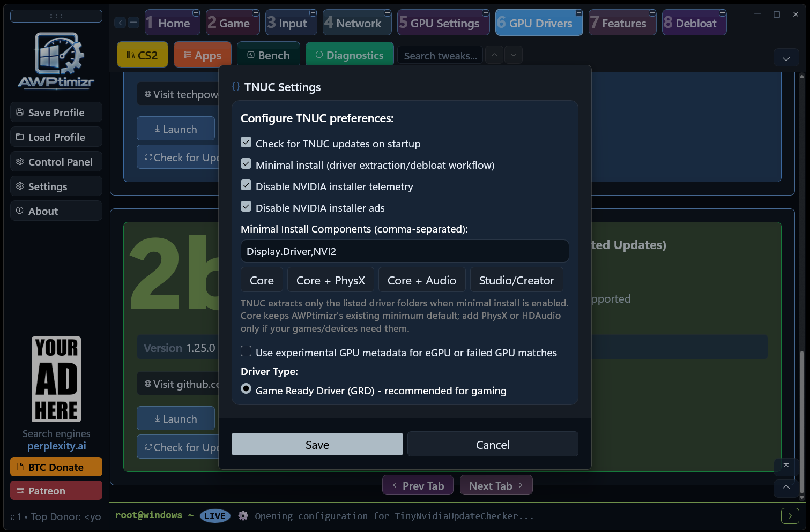Click the small pin icon on Features tab
The height and width of the screenshot is (532, 810).
click(x=652, y=13)
